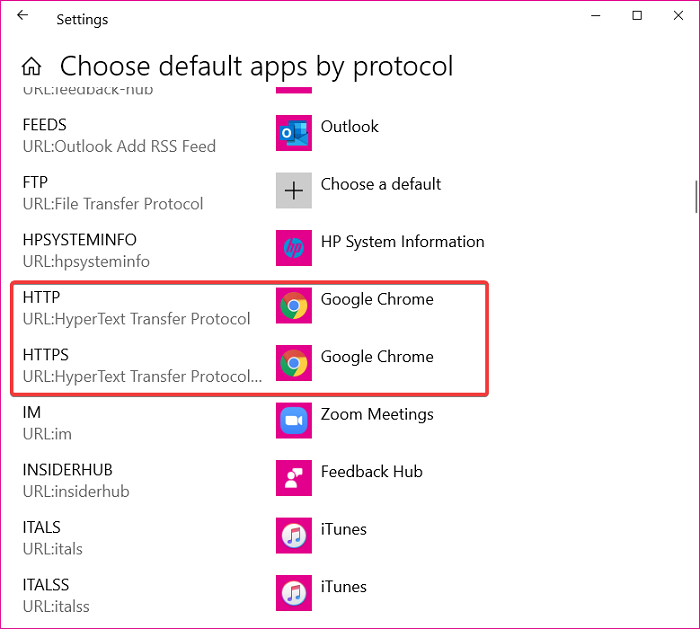The height and width of the screenshot is (629, 700).
Task: Open Settings home via house icon
Action: [32, 67]
